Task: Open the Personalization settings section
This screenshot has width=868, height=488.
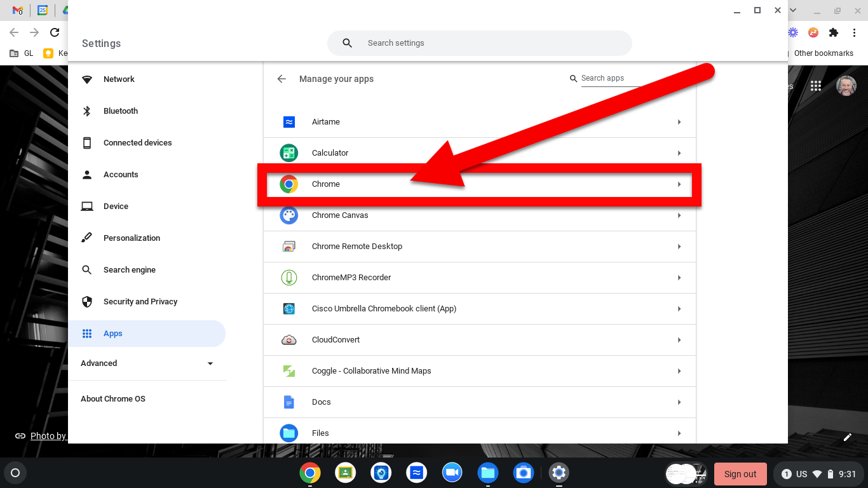Action: pyautogui.click(x=147, y=238)
